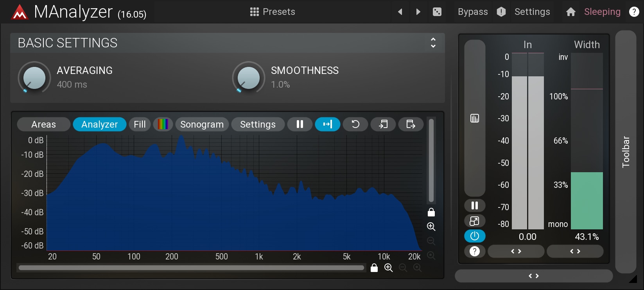Click the home icon in header
This screenshot has width=644, height=290.
571,12
